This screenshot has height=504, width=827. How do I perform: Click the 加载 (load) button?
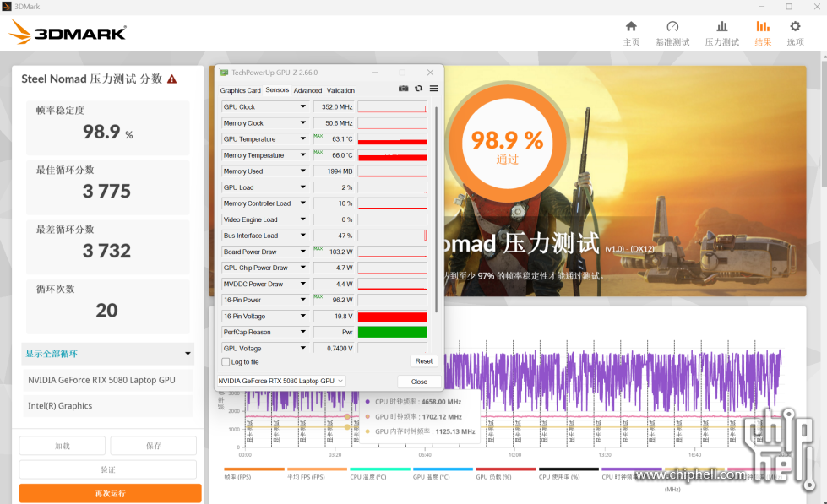pos(63,446)
